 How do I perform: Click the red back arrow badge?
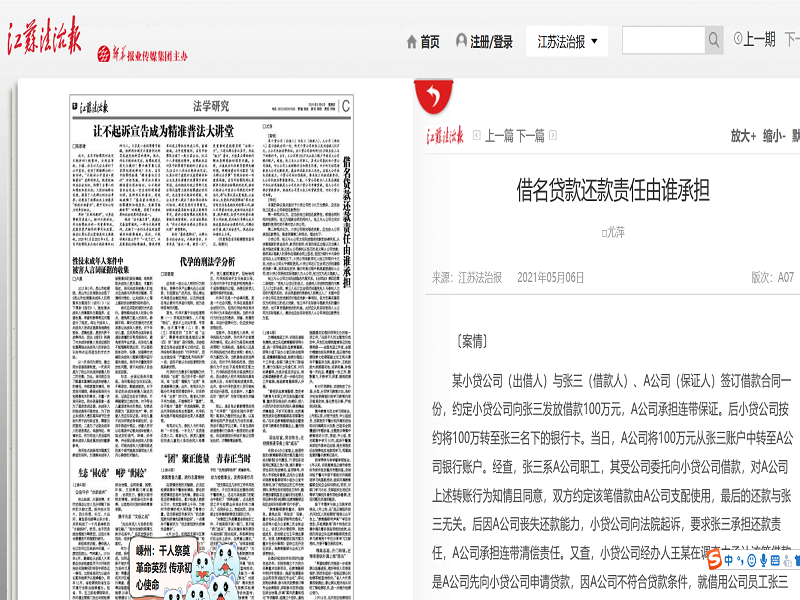(x=433, y=96)
